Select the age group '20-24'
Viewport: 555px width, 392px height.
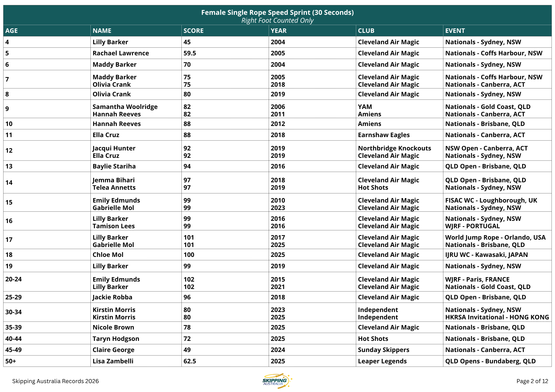point(14,279)
